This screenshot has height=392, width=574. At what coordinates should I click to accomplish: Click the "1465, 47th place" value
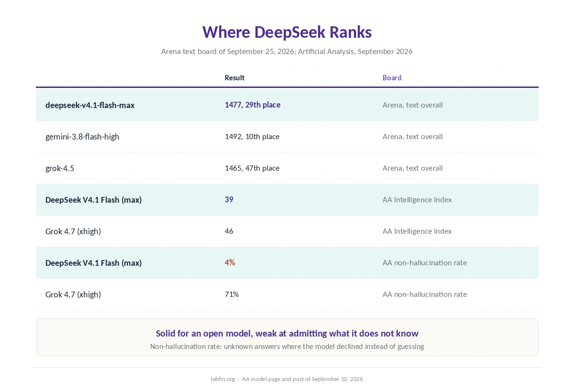(252, 168)
